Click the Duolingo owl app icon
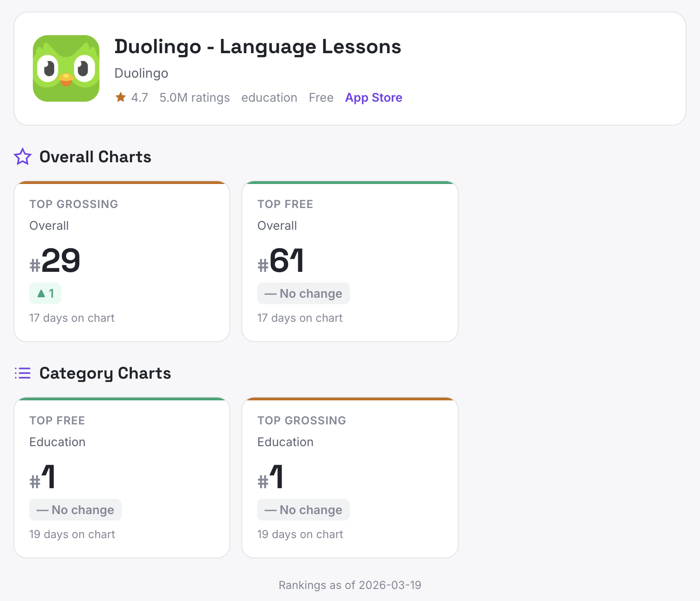 pyautogui.click(x=66, y=68)
